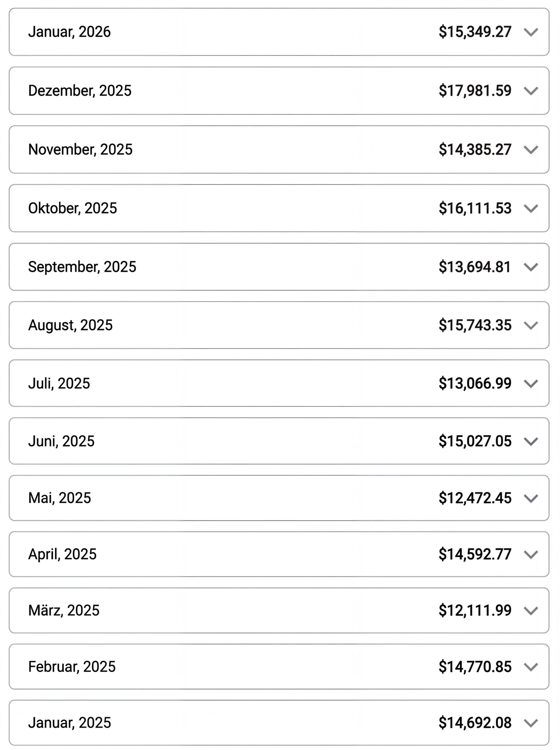
Task: Select the $12,472.45 total for Mai
Action: (474, 498)
